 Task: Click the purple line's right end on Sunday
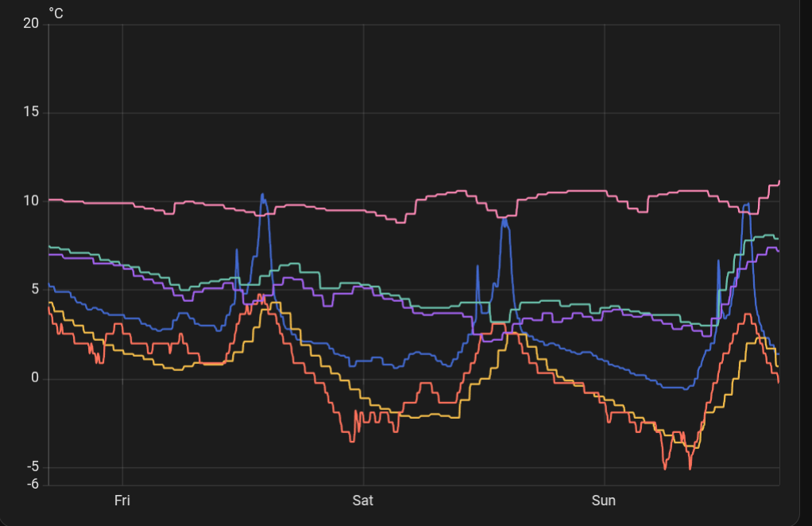[778, 251]
